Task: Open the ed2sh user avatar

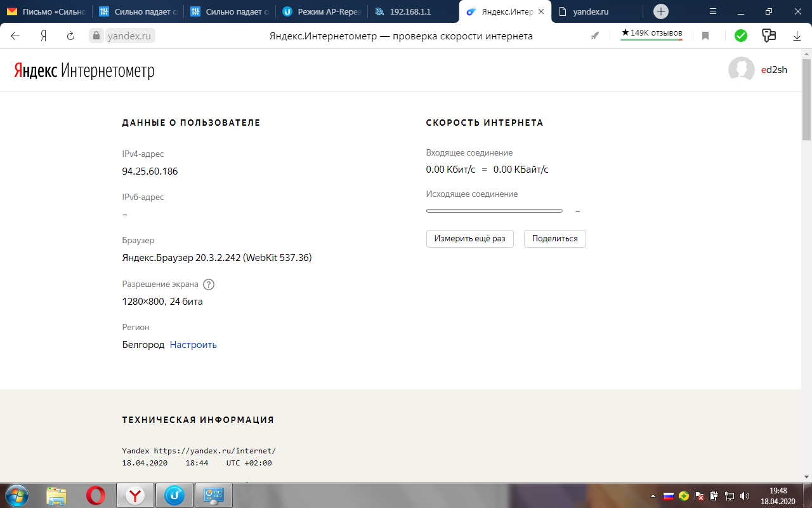Action: (741, 70)
